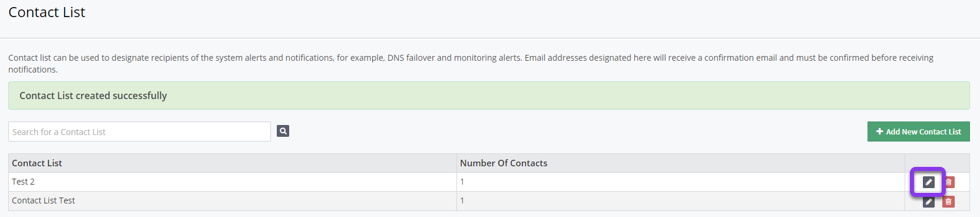The width and height of the screenshot is (980, 217).
Task: Open the Contact List Test entry name
Action: coord(44,200)
